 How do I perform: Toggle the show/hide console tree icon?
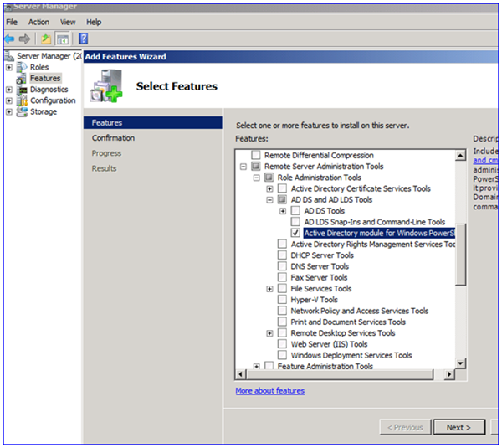63,39
